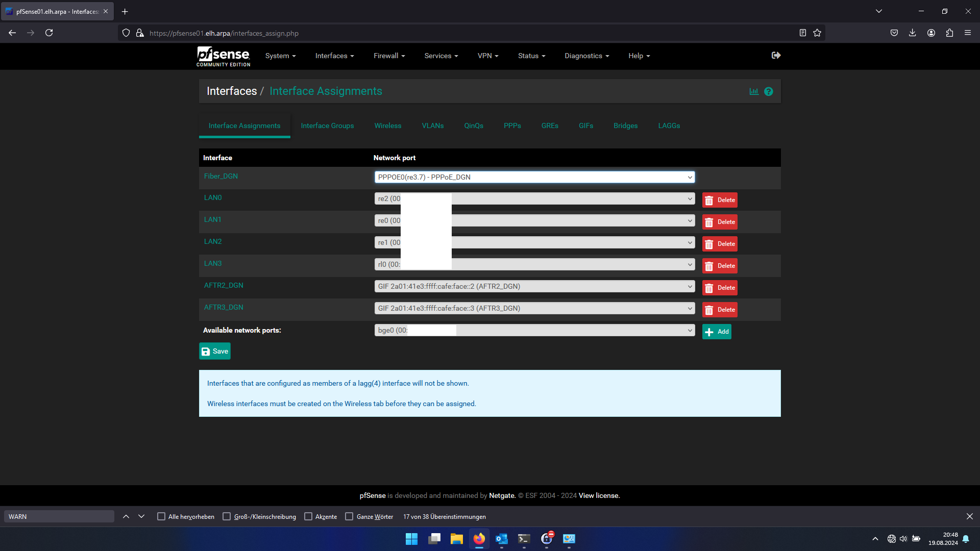Image resolution: width=980 pixels, height=551 pixels.
Task: Open a new browser tab
Action: click(125, 11)
